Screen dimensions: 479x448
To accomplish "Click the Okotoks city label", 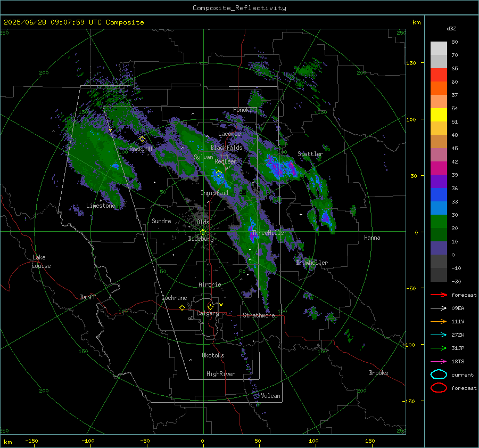I will pyautogui.click(x=213, y=355).
